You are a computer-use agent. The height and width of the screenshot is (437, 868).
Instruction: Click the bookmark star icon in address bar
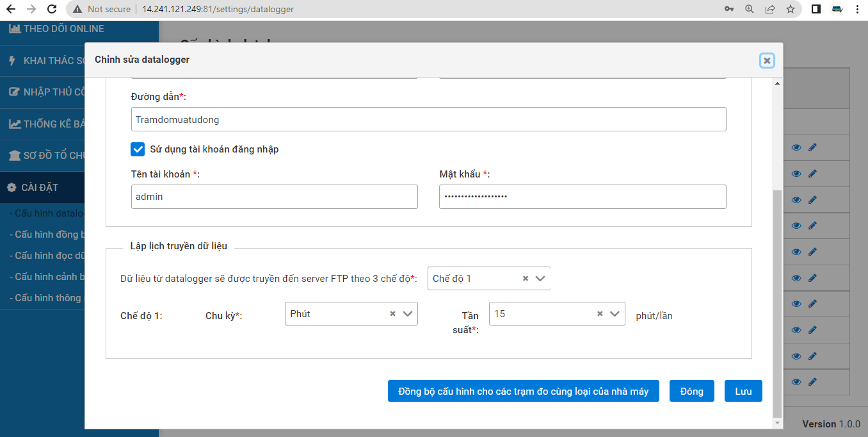[x=791, y=9]
